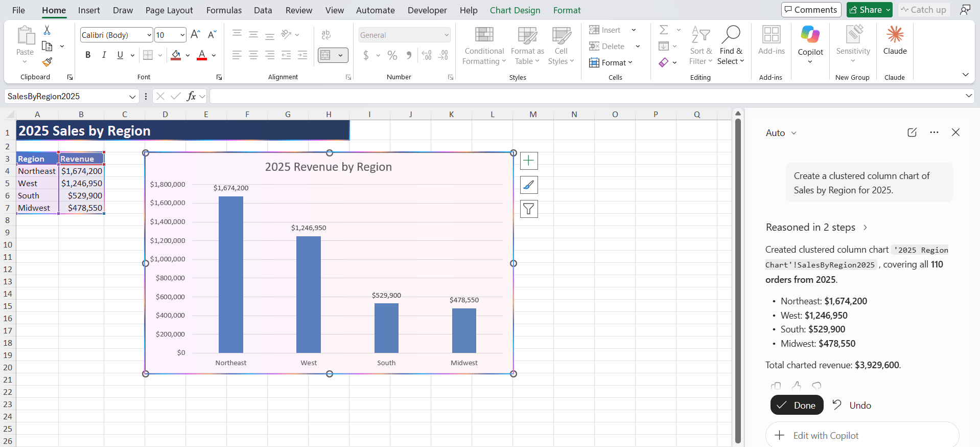Increase decimal places

tap(427, 55)
